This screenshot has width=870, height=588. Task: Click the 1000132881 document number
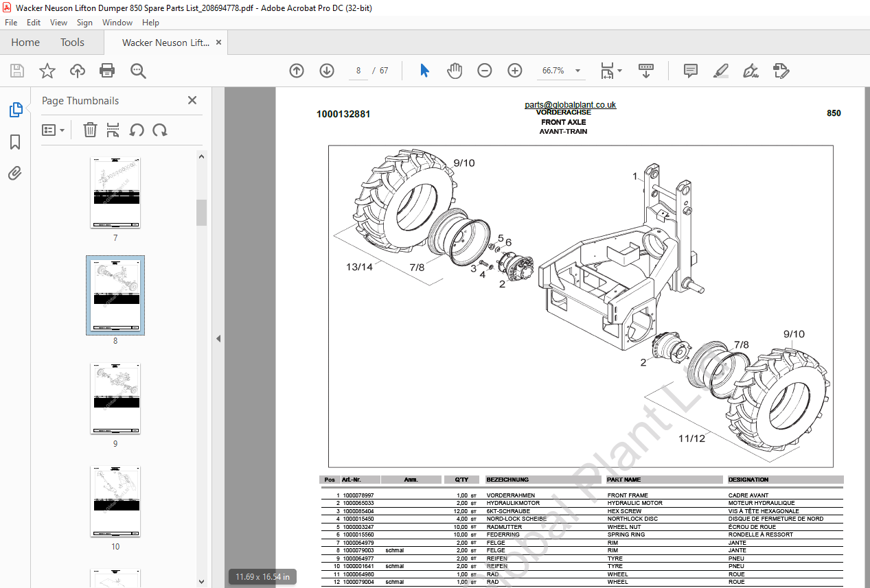click(343, 114)
